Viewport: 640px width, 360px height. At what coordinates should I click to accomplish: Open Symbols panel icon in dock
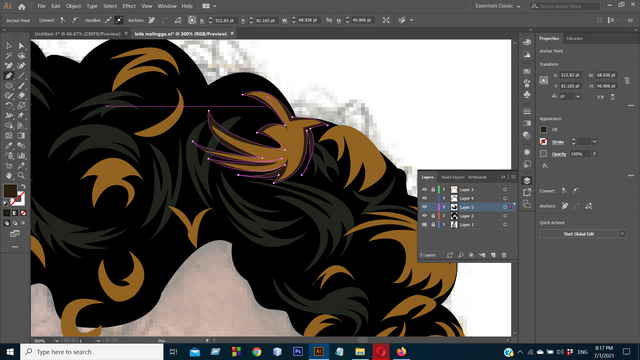tap(527, 95)
